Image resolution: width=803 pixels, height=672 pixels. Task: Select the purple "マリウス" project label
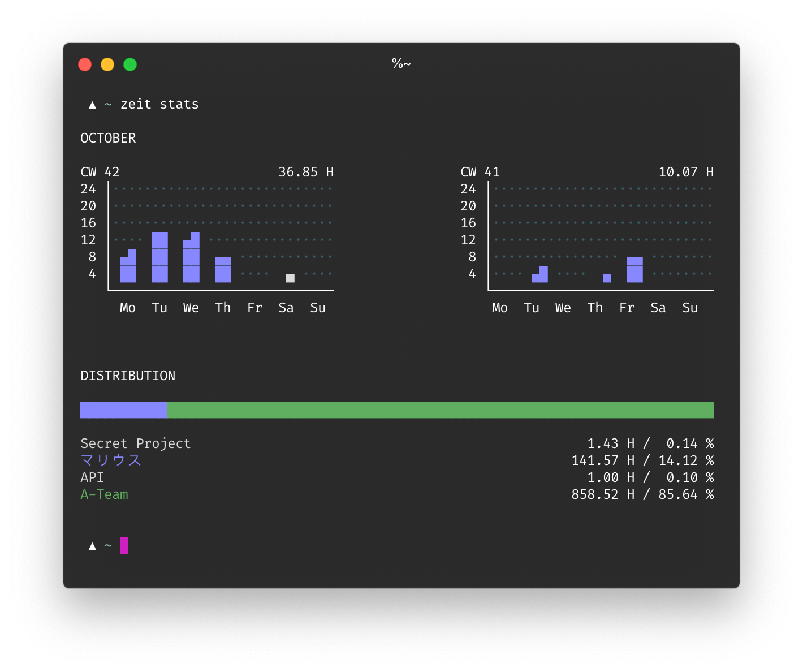click(111, 460)
